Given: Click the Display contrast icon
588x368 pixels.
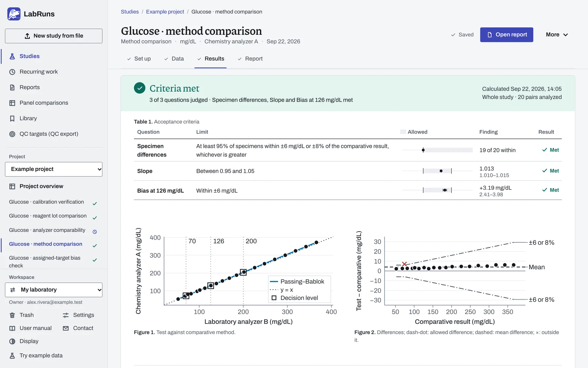Looking at the screenshot, I should (12, 341).
